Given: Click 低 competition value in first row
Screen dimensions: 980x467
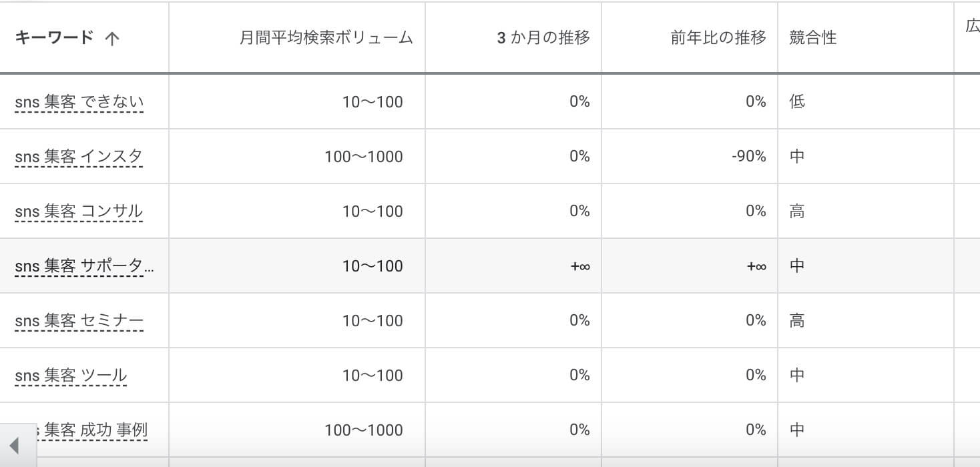Looking at the screenshot, I should 797,101.
